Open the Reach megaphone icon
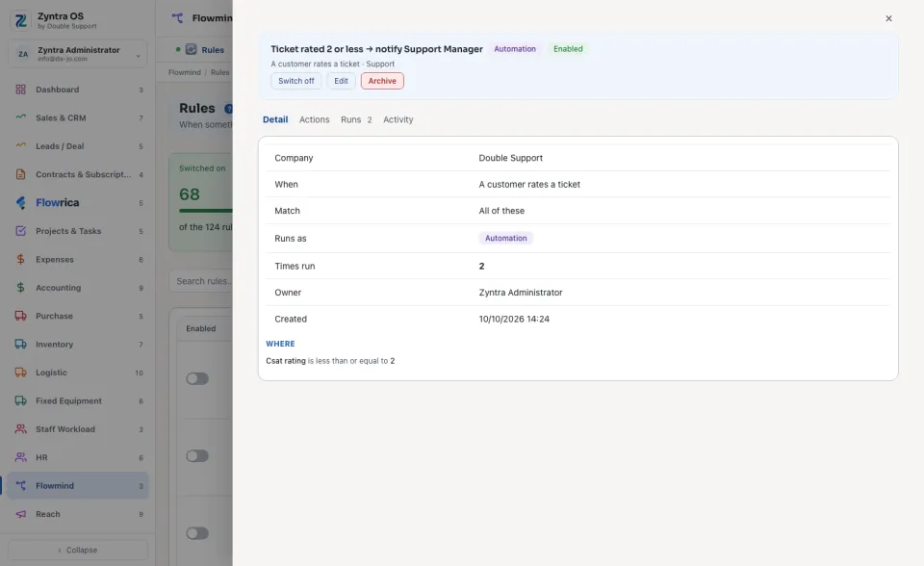 click(20, 513)
